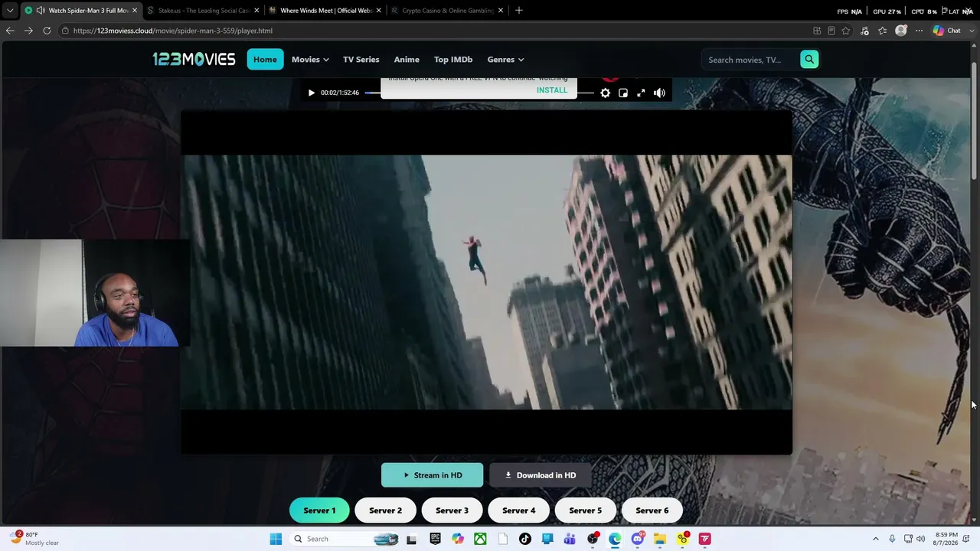Reload the current page
Screen dimensions: 980x551
[x=47, y=31]
